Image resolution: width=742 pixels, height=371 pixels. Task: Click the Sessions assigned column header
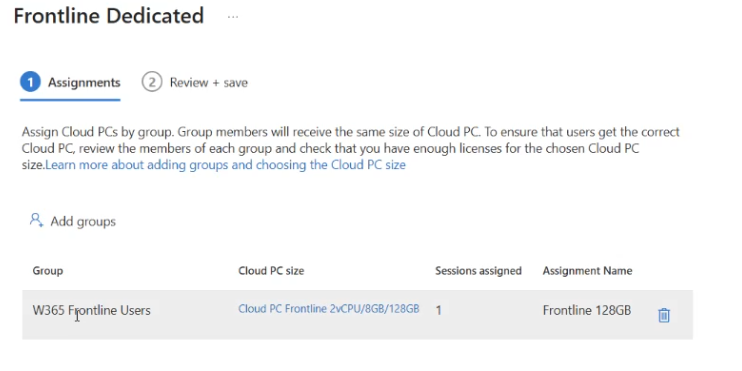[x=478, y=271]
